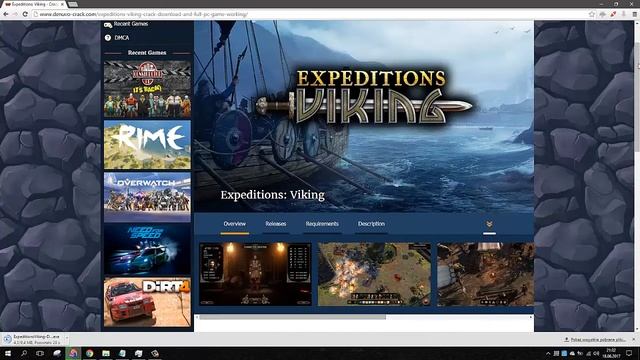Image resolution: width=640 pixels, height=360 pixels.
Task: Go forward with browser forward arrow
Action: pos(15,14)
